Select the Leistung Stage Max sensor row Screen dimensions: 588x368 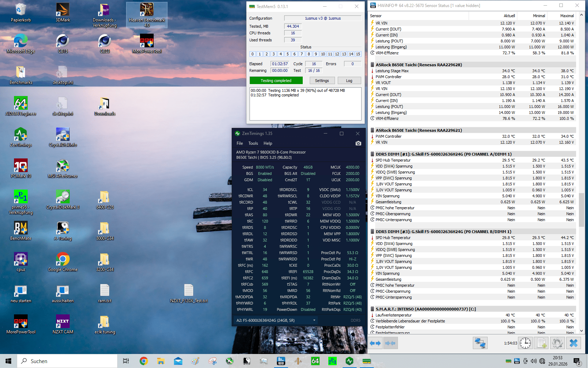(x=473, y=71)
